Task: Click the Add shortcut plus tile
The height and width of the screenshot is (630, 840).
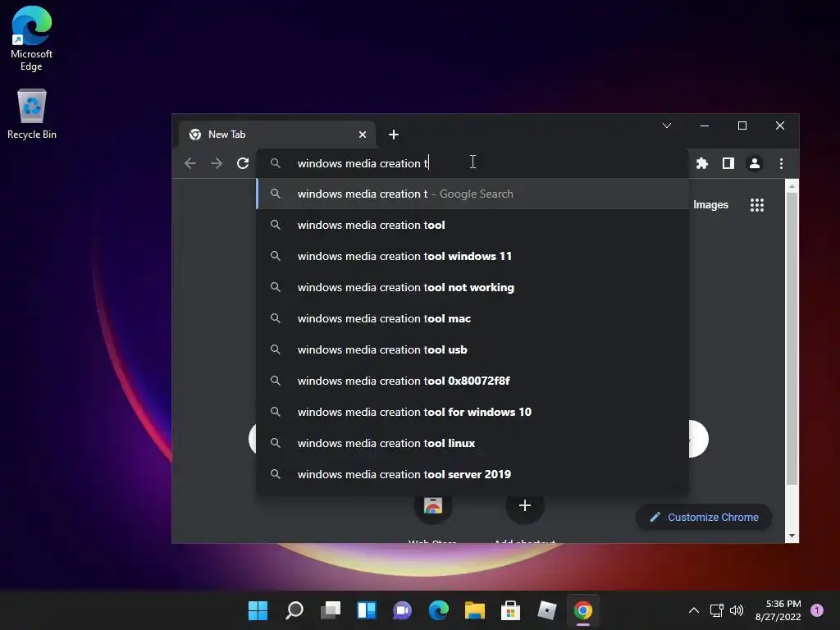Action: [525, 505]
